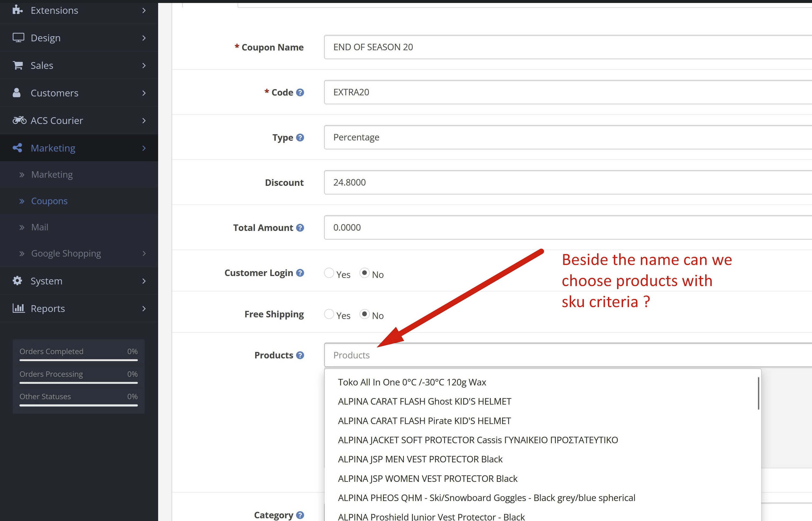Click the Reports bar chart icon
The height and width of the screenshot is (521, 812).
click(x=19, y=308)
